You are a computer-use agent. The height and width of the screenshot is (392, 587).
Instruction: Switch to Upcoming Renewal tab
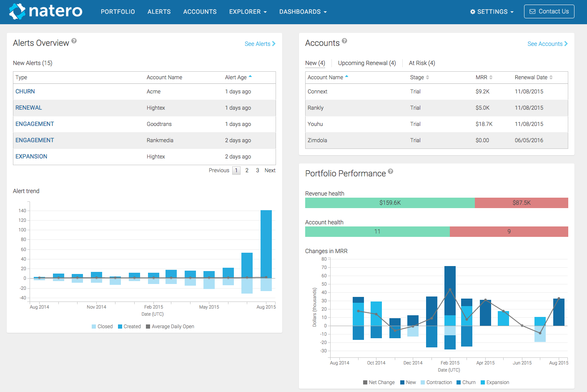366,63
